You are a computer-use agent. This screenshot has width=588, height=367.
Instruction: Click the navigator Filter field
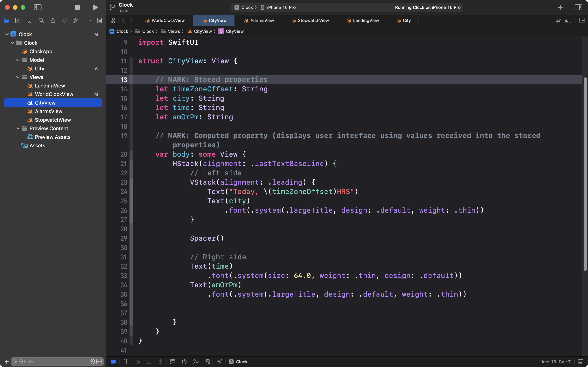point(56,361)
